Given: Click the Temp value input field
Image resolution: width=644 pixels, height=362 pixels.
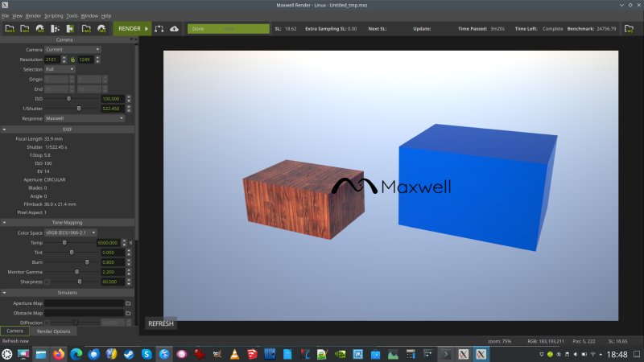Looking at the screenshot, I should click(x=109, y=242).
